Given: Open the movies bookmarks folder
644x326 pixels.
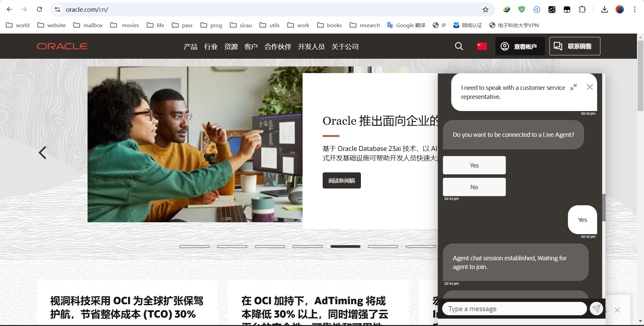Looking at the screenshot, I should (124, 25).
